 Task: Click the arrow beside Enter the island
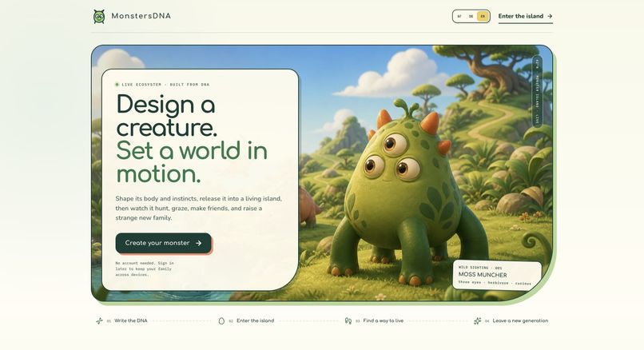pos(550,17)
